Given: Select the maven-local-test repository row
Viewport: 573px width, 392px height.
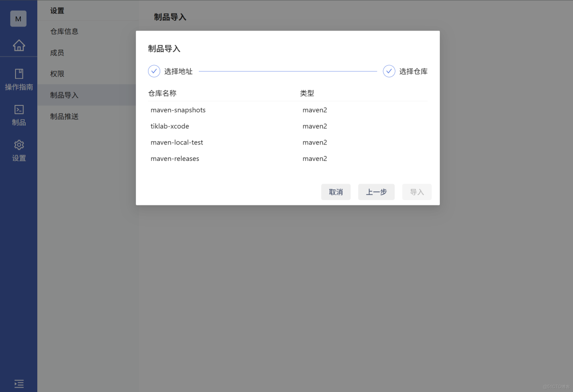Looking at the screenshot, I should point(176,142).
